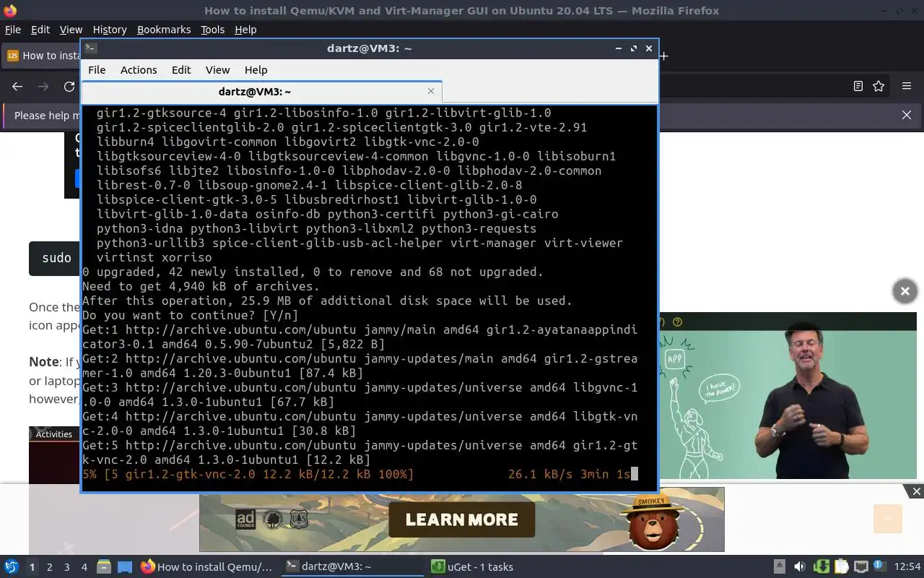Click the Activities label in the screenshot image
Viewport: 924px width, 578px height.
pyautogui.click(x=54, y=434)
